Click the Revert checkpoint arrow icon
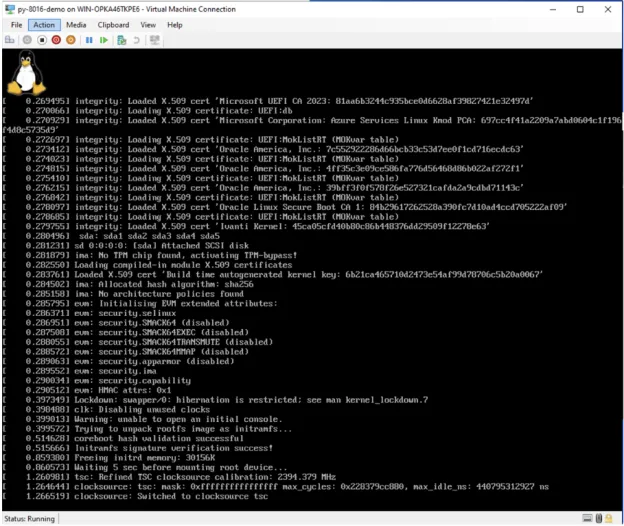The width and height of the screenshot is (624, 526). click(136, 40)
